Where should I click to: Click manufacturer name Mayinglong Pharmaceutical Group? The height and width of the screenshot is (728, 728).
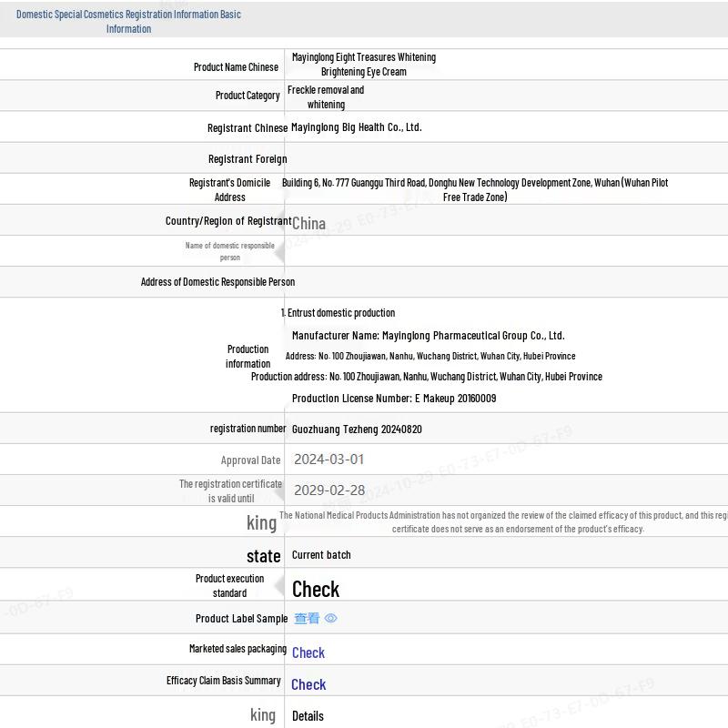[x=428, y=336]
